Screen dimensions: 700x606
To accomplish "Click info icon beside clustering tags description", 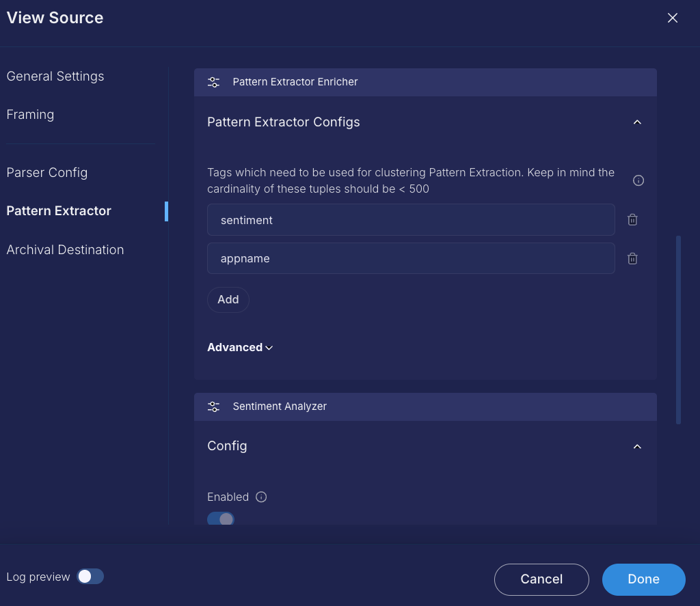I will pos(638,181).
